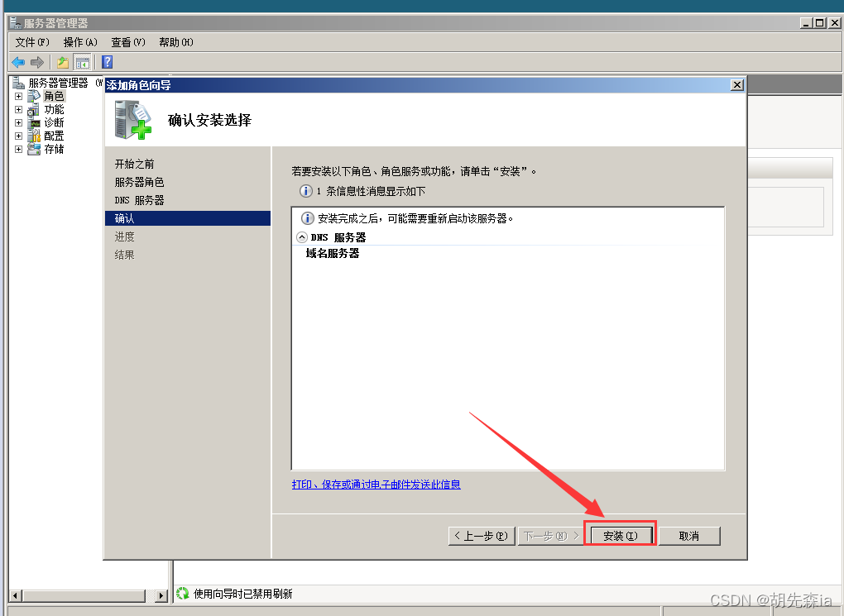The height and width of the screenshot is (616, 844).
Task: Open Help via the question mark icon
Action: click(x=107, y=62)
